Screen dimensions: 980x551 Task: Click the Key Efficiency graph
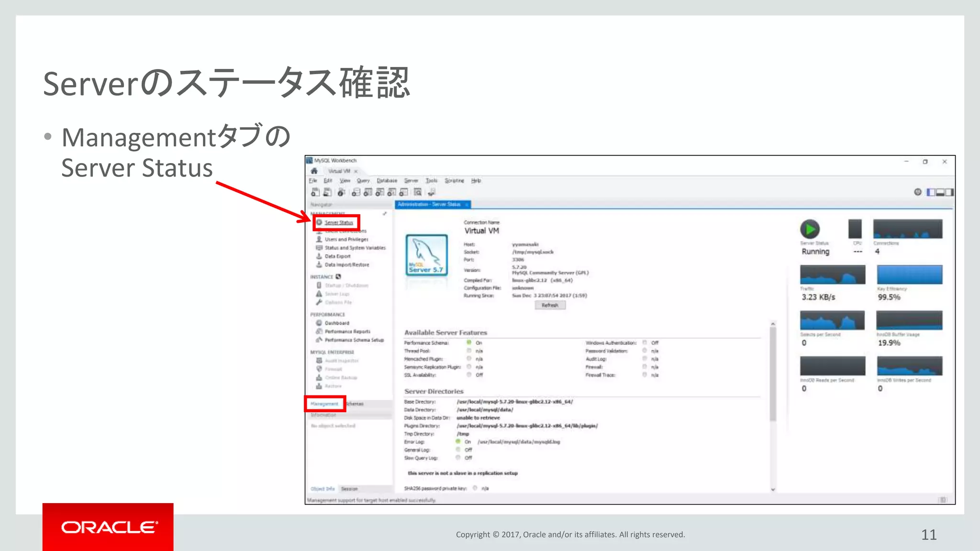(910, 275)
